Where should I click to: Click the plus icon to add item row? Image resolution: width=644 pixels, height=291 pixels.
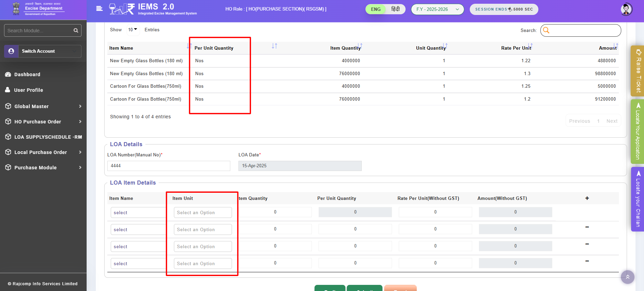click(587, 198)
